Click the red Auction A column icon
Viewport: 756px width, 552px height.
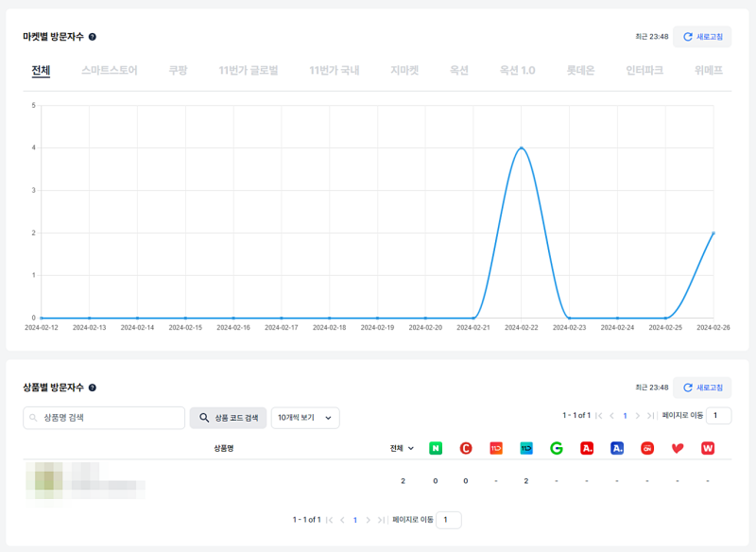click(587, 448)
